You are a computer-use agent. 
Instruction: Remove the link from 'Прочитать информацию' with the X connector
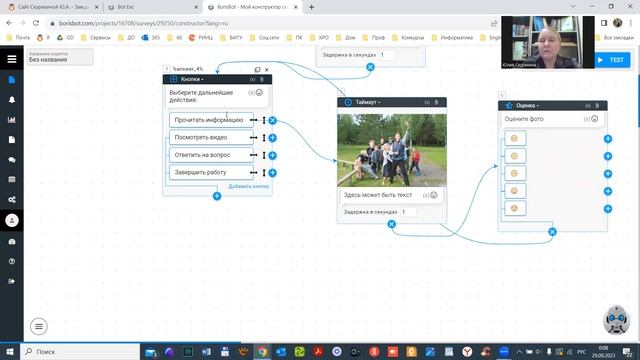point(273,120)
